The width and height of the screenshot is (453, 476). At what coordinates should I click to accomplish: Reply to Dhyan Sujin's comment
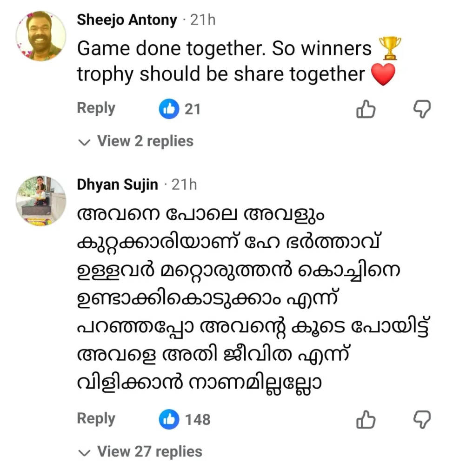[96, 419]
